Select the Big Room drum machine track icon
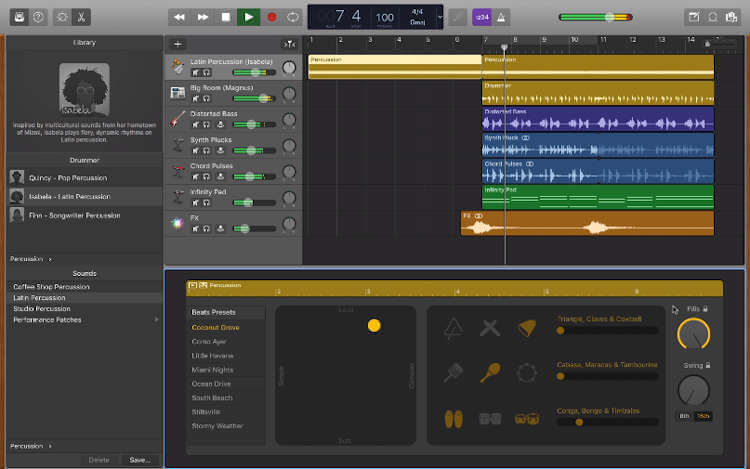This screenshot has height=469, width=750. click(177, 93)
